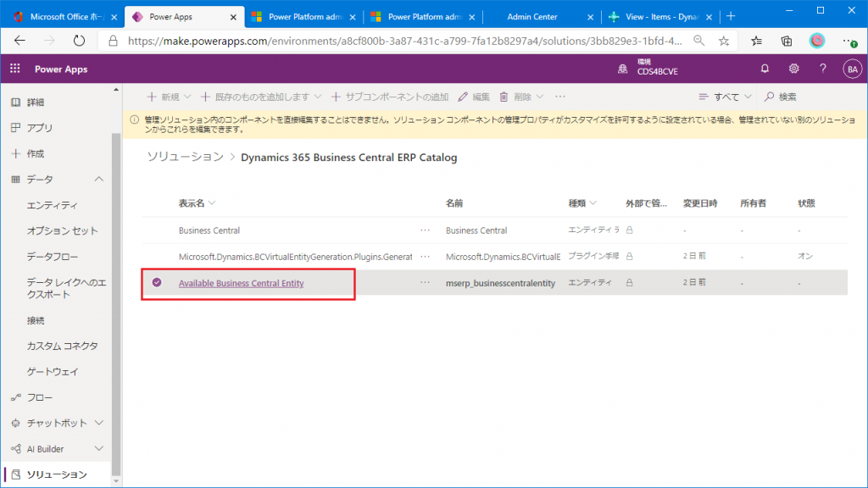Open the Available Business Central Entity link

tap(241, 283)
